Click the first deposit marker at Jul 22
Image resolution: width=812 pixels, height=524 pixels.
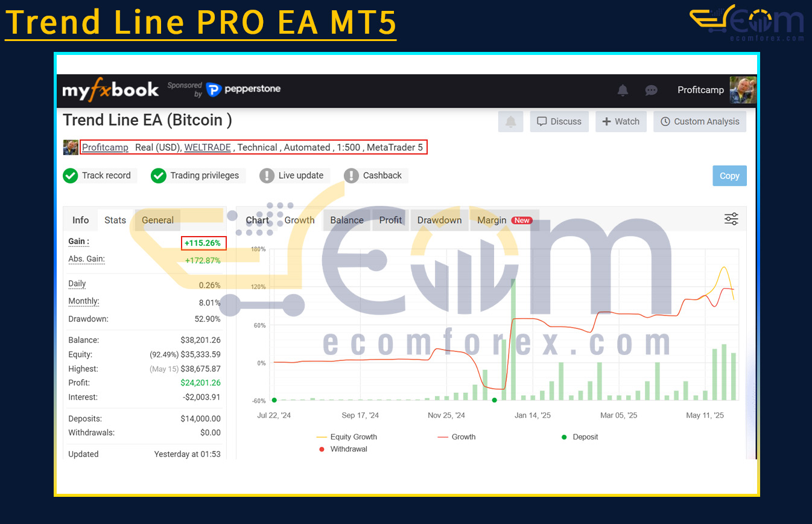click(x=274, y=400)
